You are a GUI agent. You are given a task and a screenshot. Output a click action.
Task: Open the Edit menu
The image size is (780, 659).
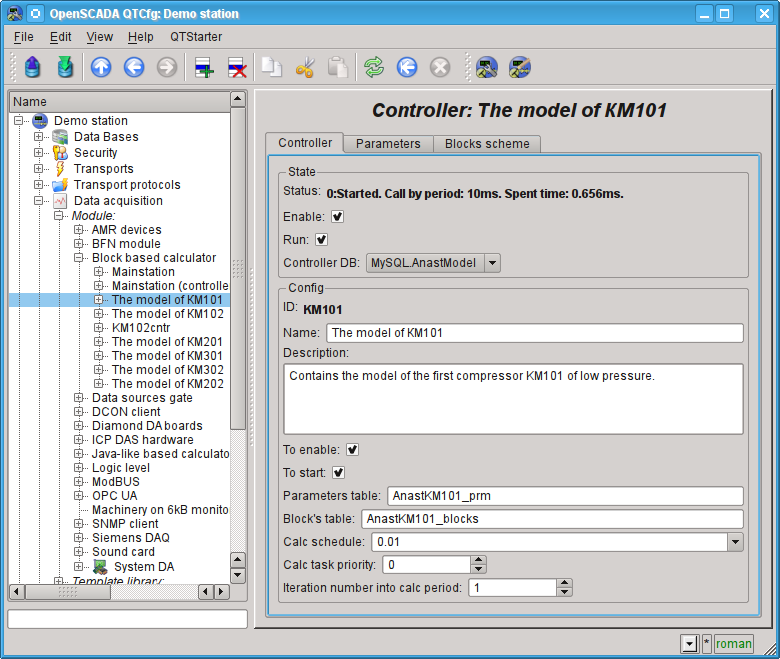pos(60,37)
